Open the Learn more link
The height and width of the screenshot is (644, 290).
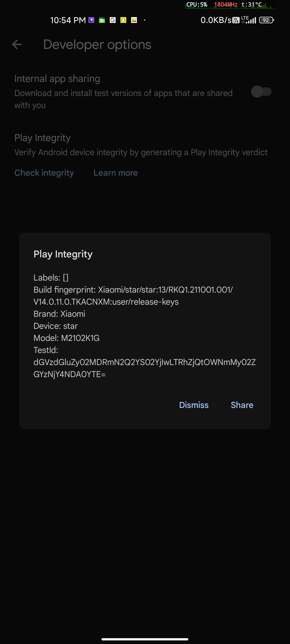(x=116, y=173)
